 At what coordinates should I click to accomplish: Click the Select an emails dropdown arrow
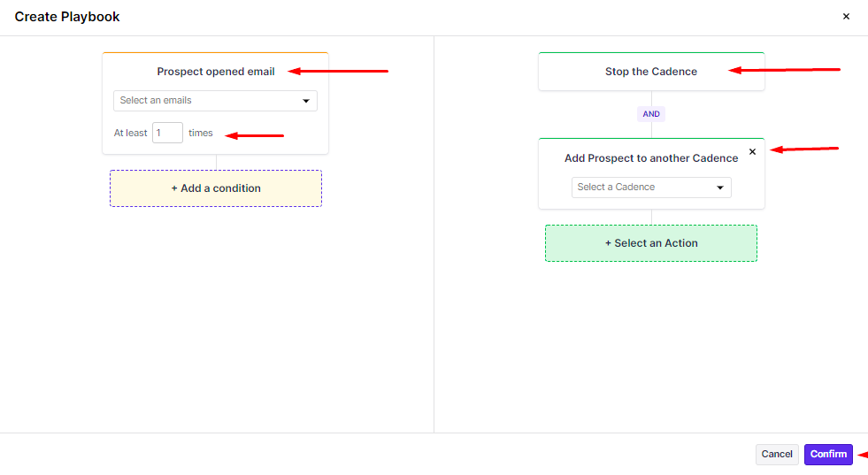[306, 101]
